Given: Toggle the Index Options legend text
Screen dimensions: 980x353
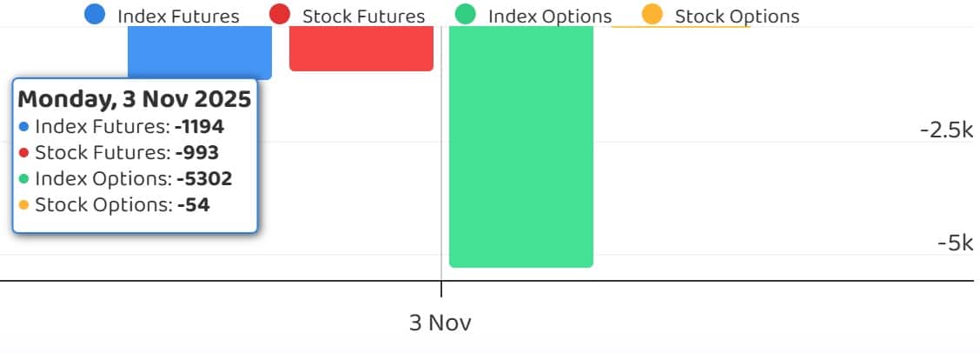Looking at the screenshot, I should pos(550,17).
